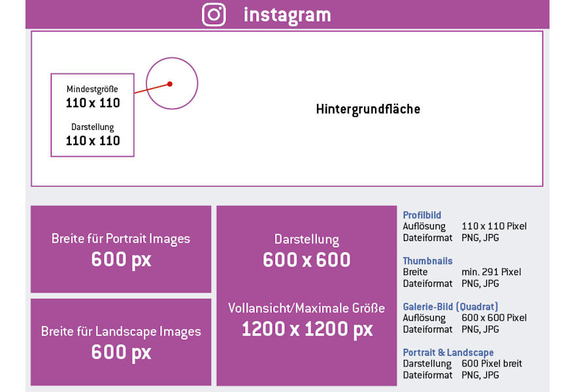Click 'Dateiformat' under the Thumbnails section

427,284
